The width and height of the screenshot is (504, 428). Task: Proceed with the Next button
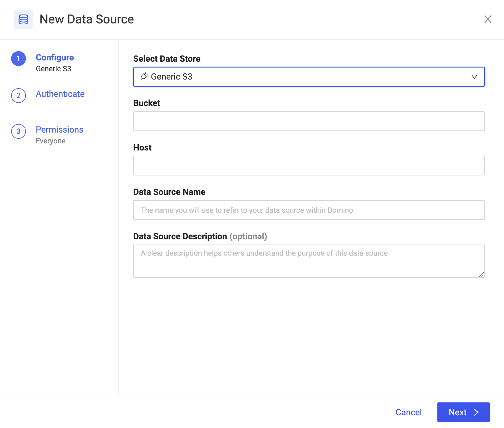coord(464,412)
